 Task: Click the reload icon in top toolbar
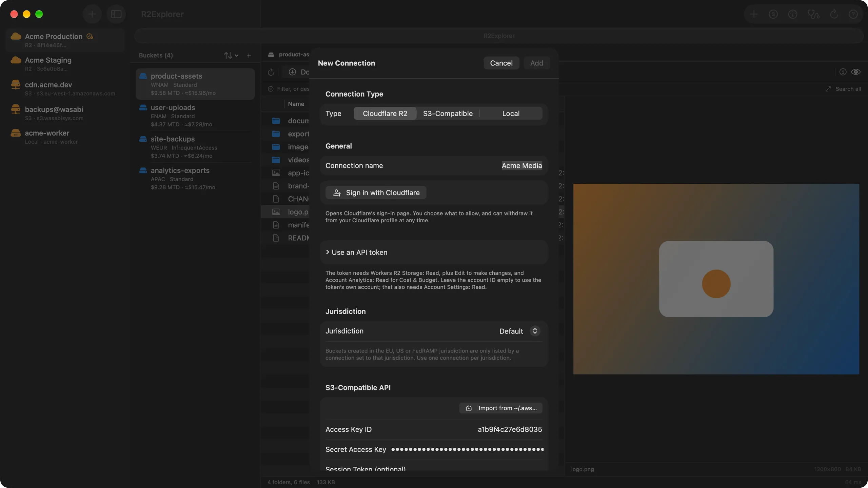[834, 14]
